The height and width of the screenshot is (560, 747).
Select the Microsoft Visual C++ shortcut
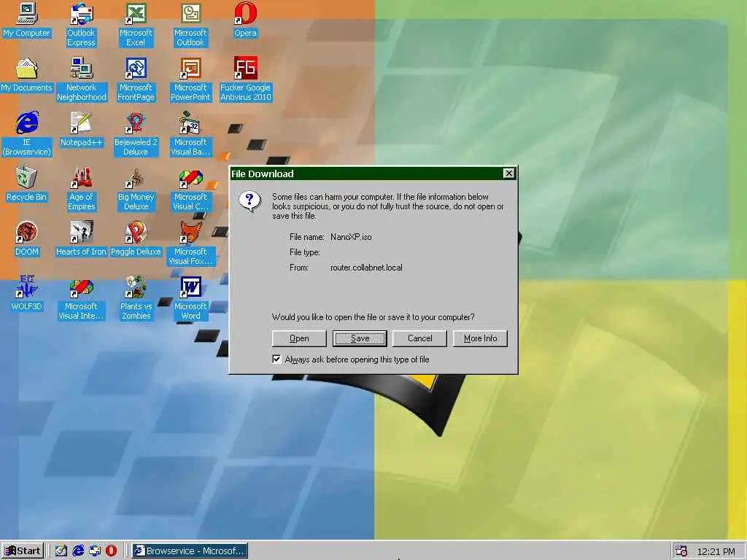tap(190, 189)
